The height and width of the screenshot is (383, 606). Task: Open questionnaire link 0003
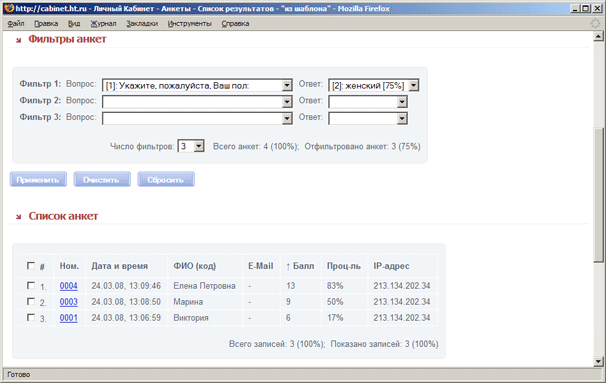tap(68, 301)
